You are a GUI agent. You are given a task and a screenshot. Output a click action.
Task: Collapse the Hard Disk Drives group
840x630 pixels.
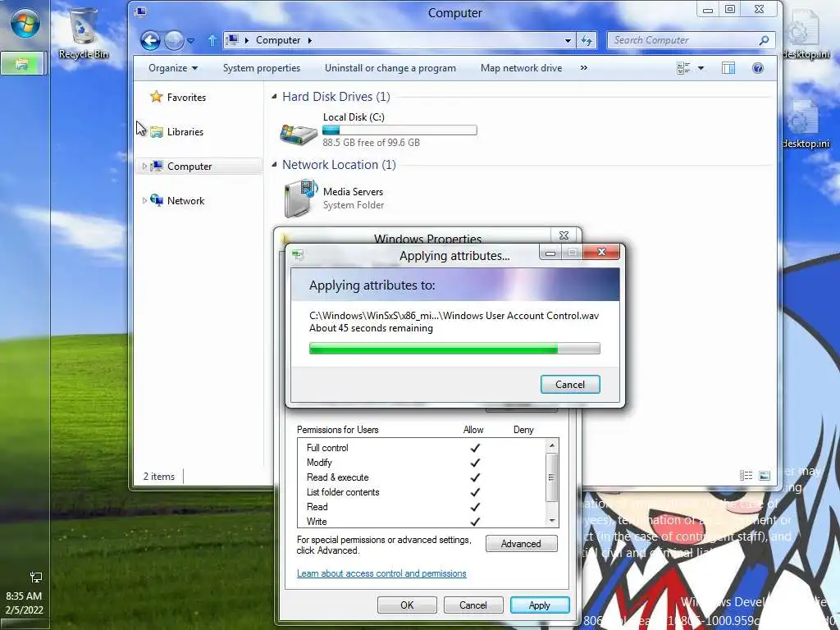(x=274, y=97)
